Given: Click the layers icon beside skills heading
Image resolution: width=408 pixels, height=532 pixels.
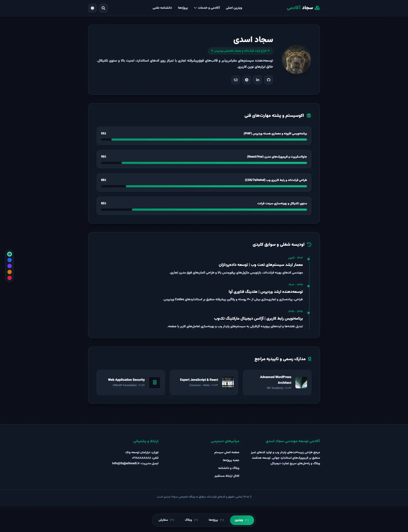Looking at the screenshot, I should pos(309,116).
